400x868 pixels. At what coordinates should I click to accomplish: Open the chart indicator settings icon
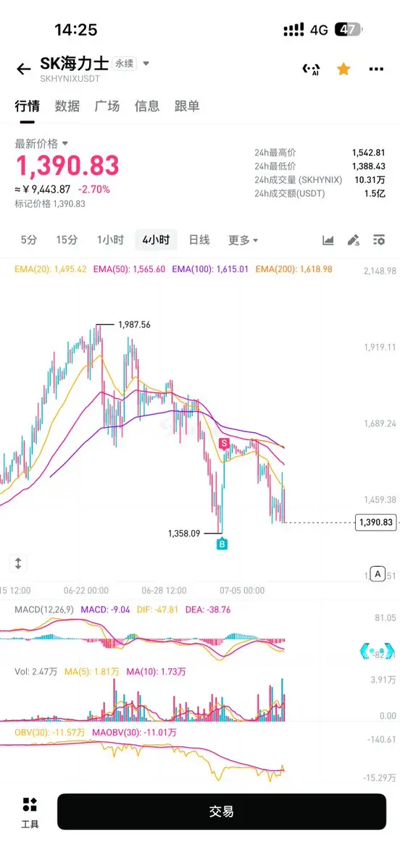pyautogui.click(x=379, y=240)
